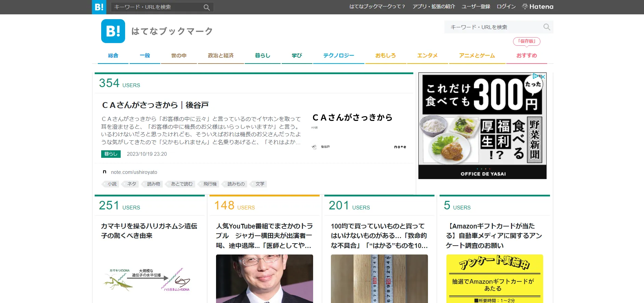The width and height of the screenshot is (644, 303).
Task: Click the large Hatena Bookmark B! logo
Action: [113, 31]
